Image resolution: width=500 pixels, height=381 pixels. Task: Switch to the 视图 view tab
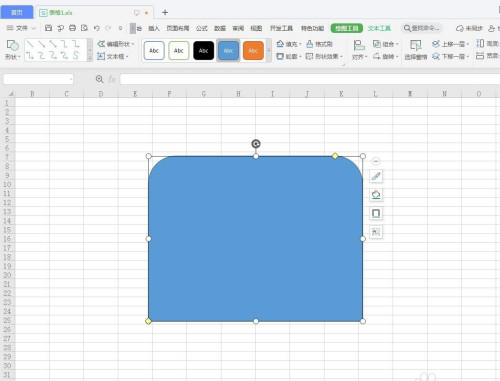(x=256, y=28)
